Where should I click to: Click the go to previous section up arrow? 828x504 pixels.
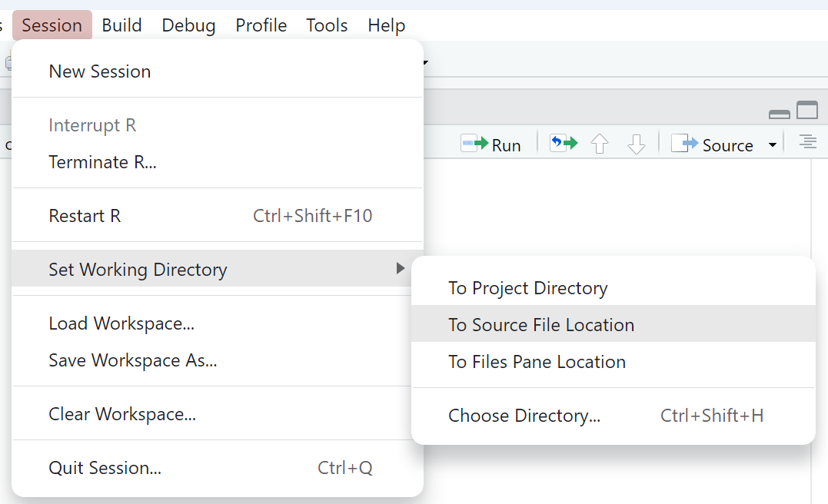click(600, 144)
